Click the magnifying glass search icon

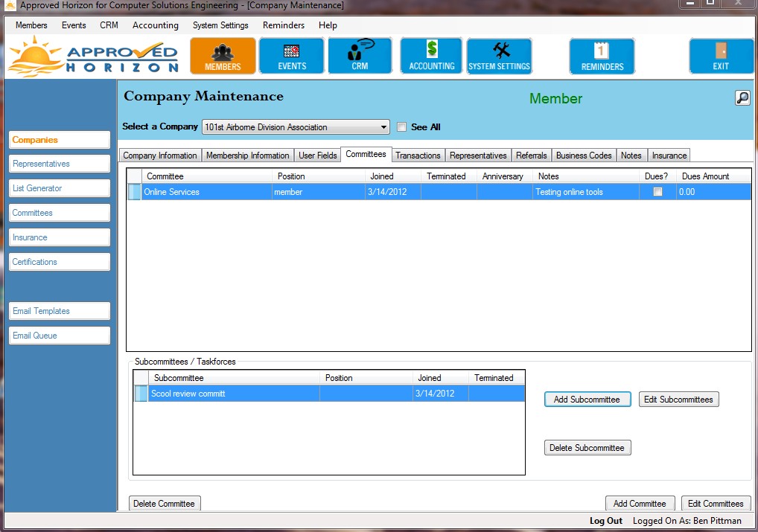tap(742, 98)
